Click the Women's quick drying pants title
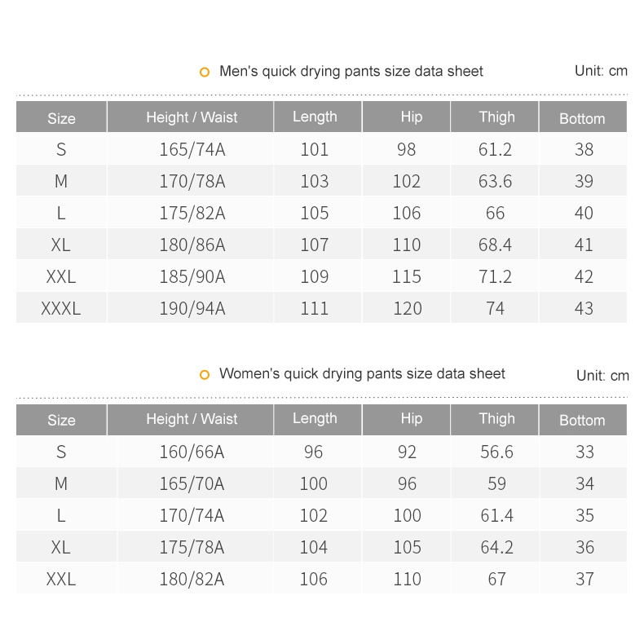Viewport: 644px width, 644px height. click(362, 374)
